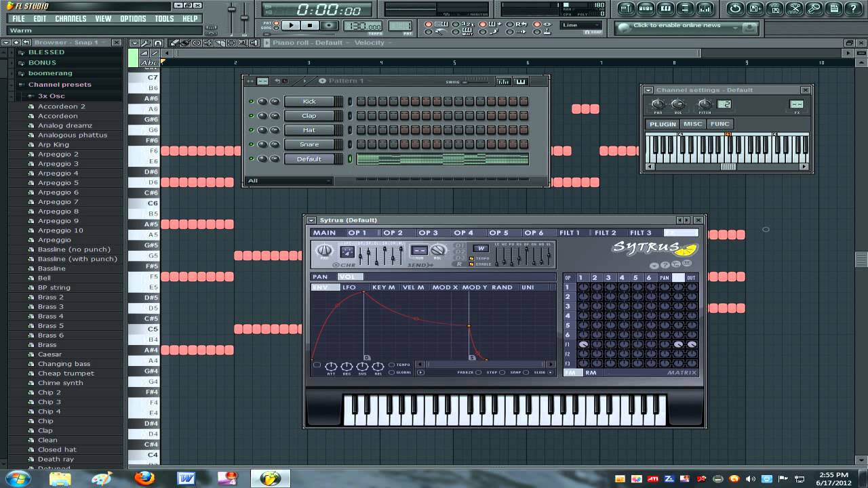Start playback with the Play button
This screenshot has height=488, width=868.
[291, 25]
